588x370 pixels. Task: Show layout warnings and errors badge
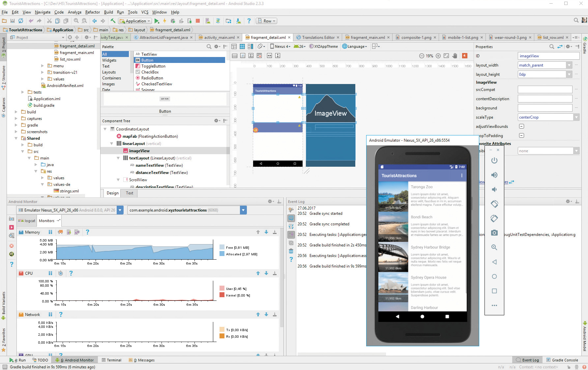(x=465, y=56)
